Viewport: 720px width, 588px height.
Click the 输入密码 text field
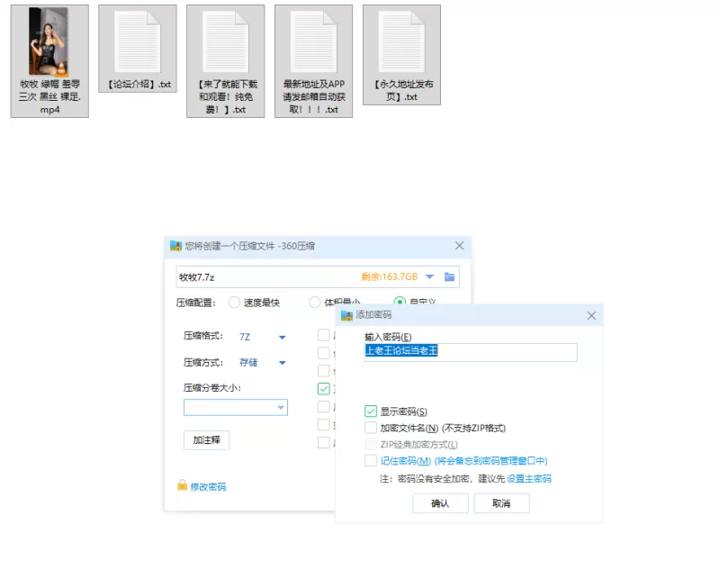pos(470,352)
